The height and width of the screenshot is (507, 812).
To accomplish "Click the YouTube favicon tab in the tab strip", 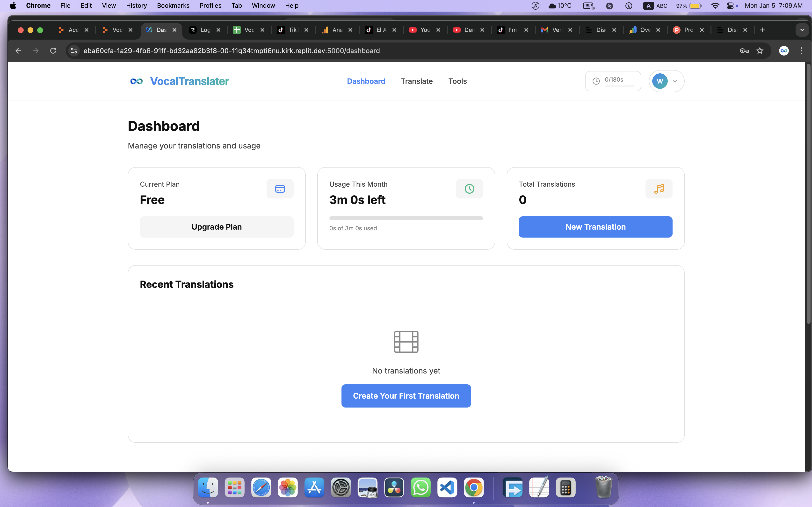I will (x=413, y=30).
